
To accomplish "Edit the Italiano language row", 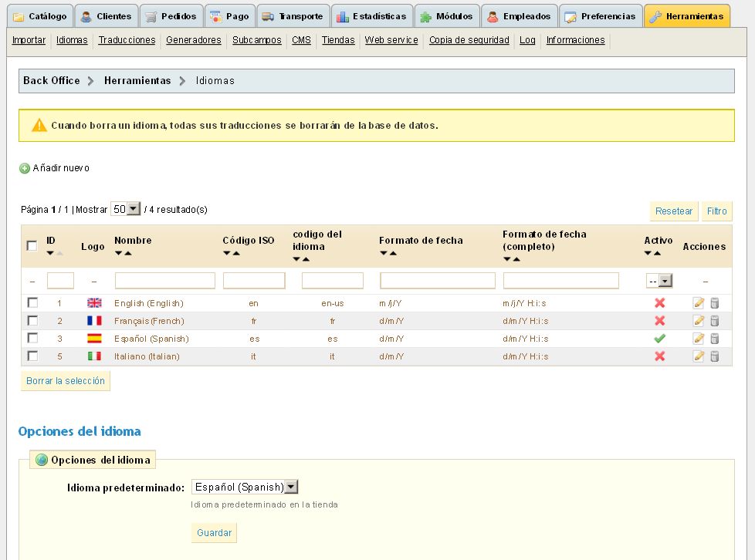I will tap(698, 356).
